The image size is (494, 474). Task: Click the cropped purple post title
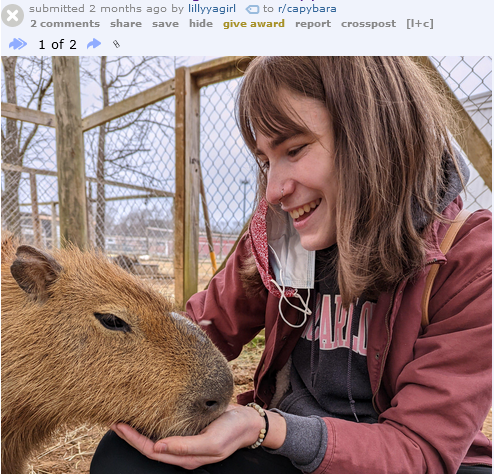point(253,1)
